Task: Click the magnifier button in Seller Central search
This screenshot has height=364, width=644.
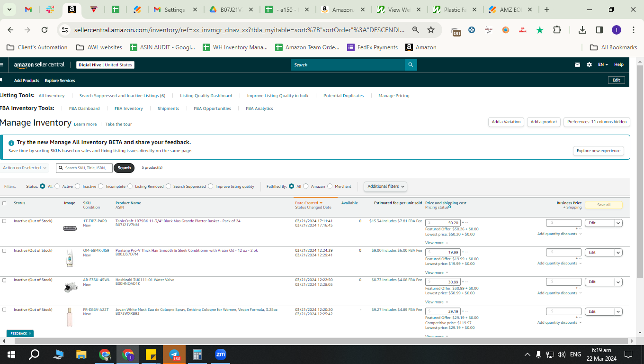Action: tap(411, 65)
